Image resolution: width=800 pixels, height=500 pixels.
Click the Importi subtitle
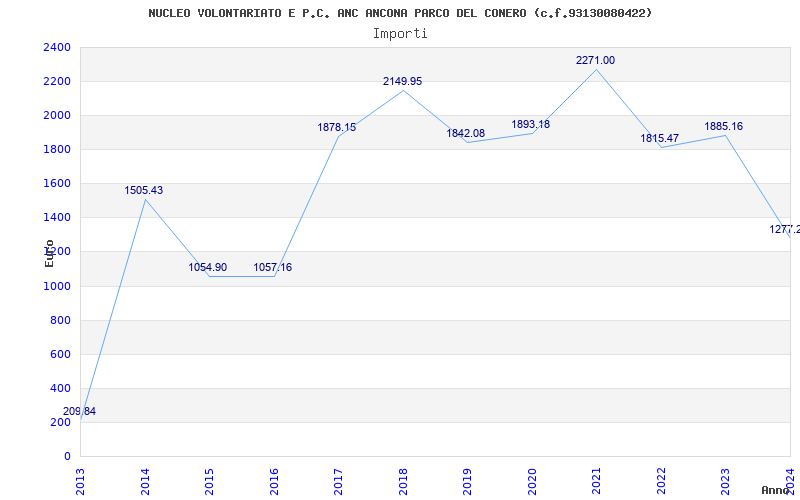[400, 34]
